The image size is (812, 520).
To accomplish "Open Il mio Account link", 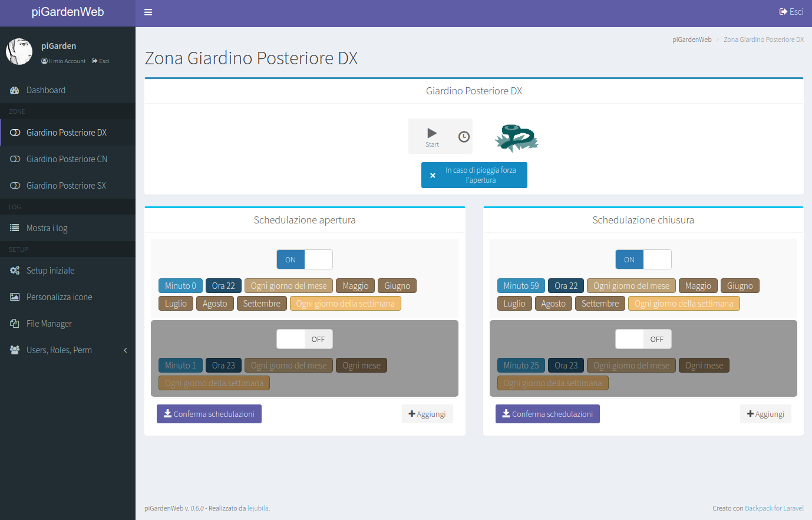I will click(x=64, y=61).
